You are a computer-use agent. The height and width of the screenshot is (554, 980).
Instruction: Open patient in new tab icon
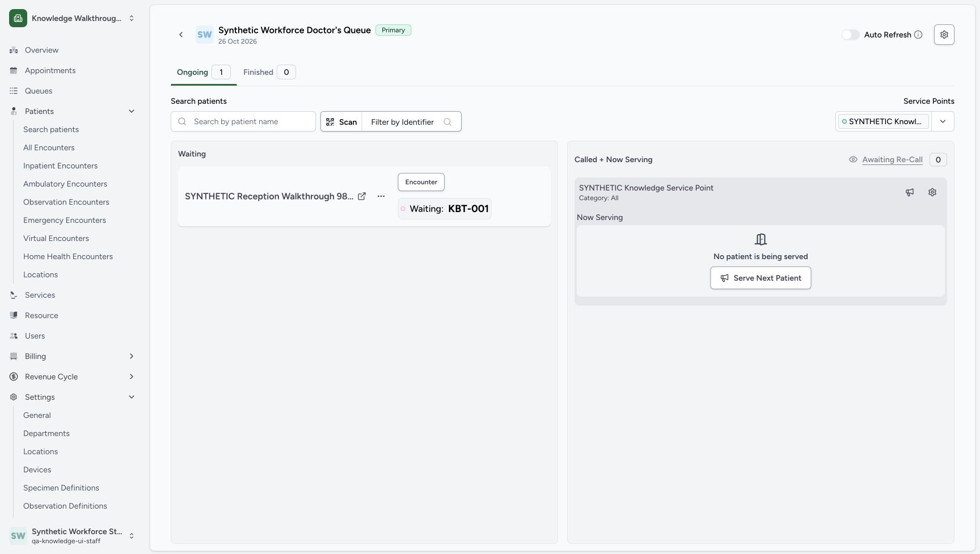pyautogui.click(x=362, y=196)
